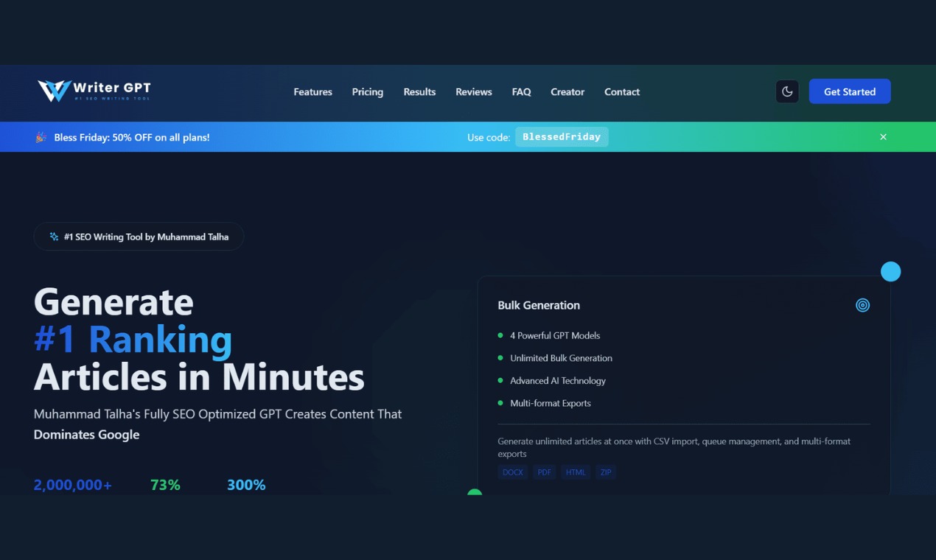Click the Contact navigation link
Viewport: 936px width, 560px height.
tap(621, 91)
